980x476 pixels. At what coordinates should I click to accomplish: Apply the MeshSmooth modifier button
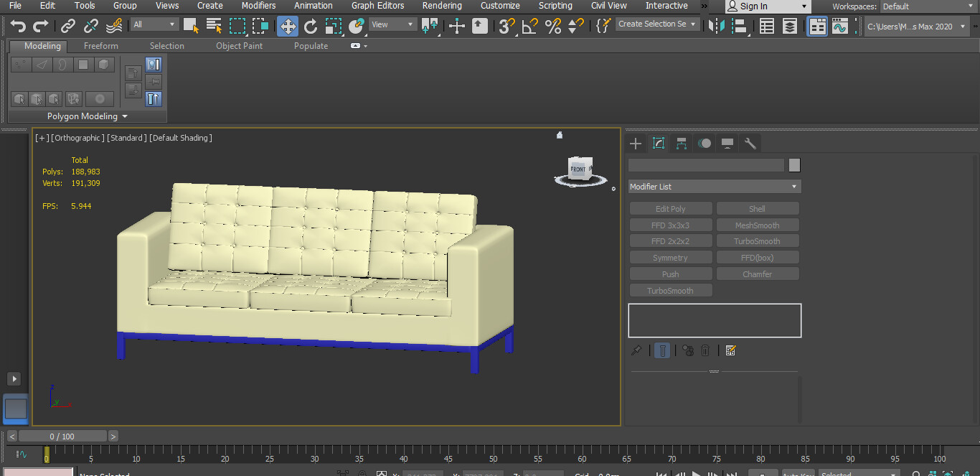coord(758,224)
